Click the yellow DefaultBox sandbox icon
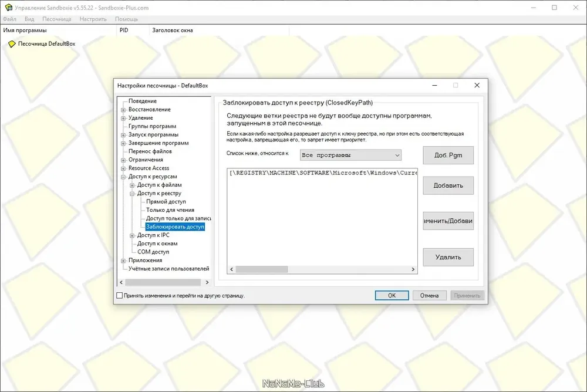 12,44
